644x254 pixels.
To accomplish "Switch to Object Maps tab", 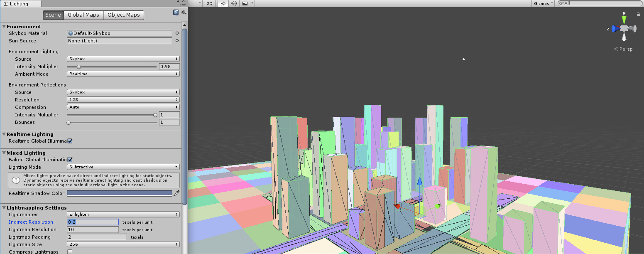I will [x=124, y=15].
